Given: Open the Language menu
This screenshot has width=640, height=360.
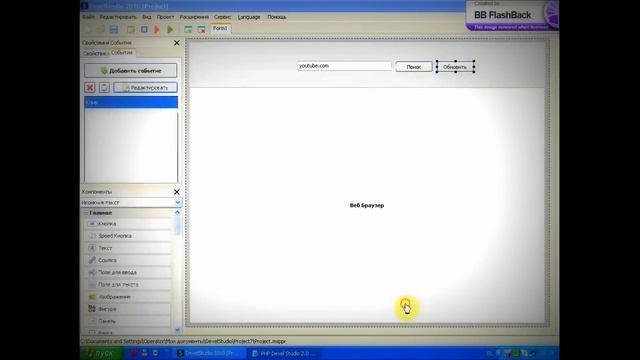Looking at the screenshot, I should [249, 17].
